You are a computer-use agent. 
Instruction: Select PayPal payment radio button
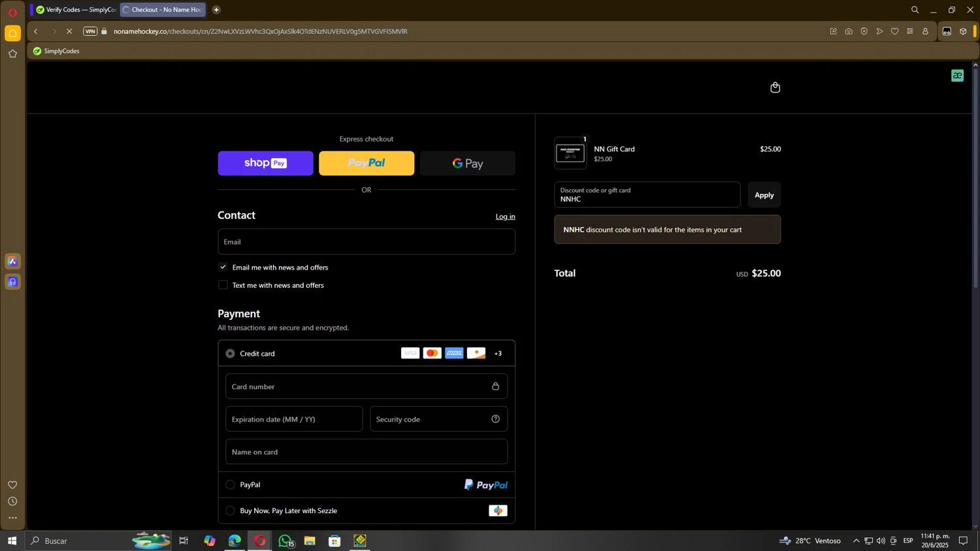230,484
